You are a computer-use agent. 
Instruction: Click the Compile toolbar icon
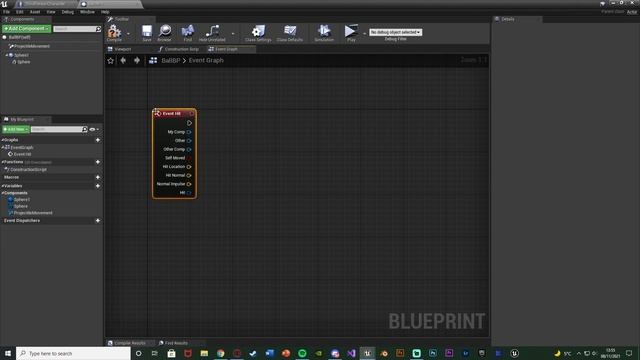click(x=114, y=32)
